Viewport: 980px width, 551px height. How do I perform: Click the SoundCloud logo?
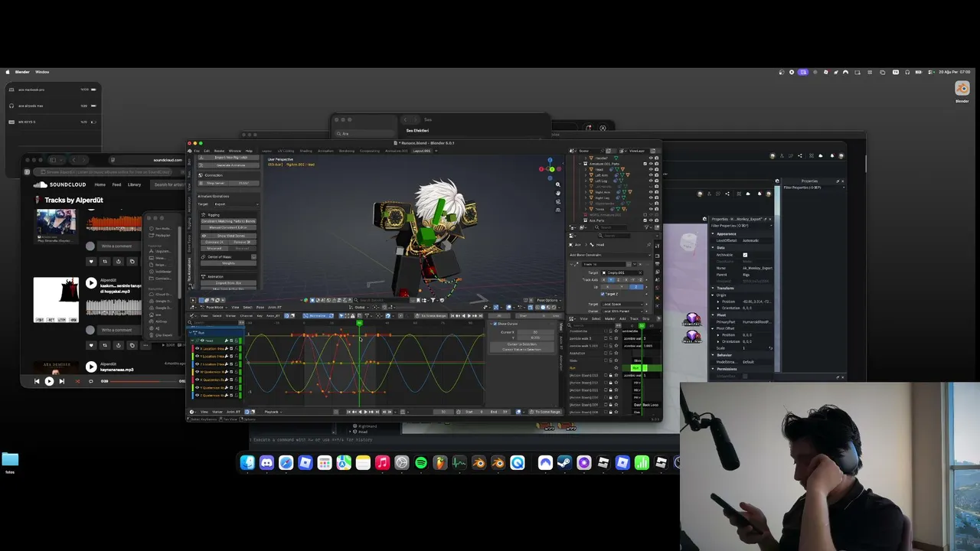60,184
